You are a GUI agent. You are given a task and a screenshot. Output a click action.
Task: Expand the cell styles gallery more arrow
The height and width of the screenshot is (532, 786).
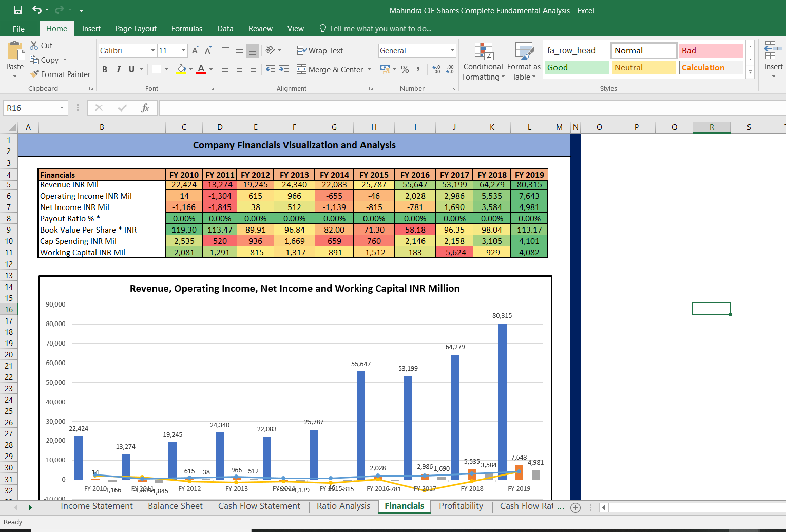click(750, 72)
